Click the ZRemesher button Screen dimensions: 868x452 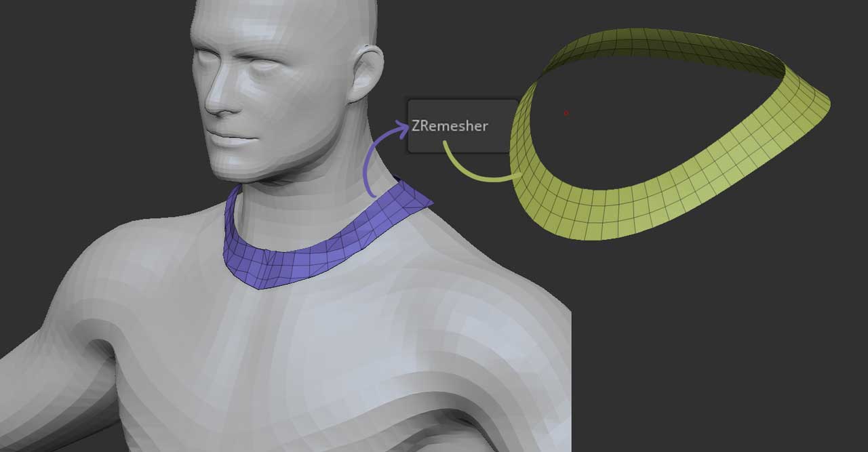coord(462,126)
